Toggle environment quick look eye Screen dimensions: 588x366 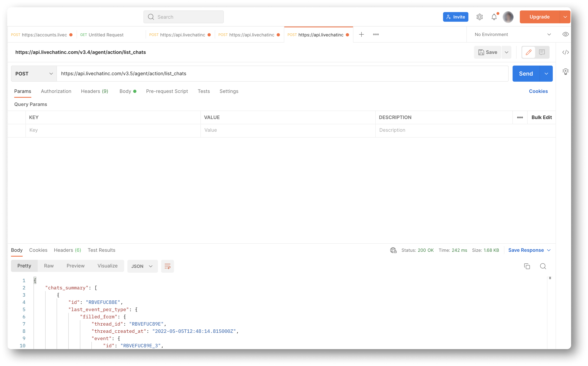click(565, 34)
